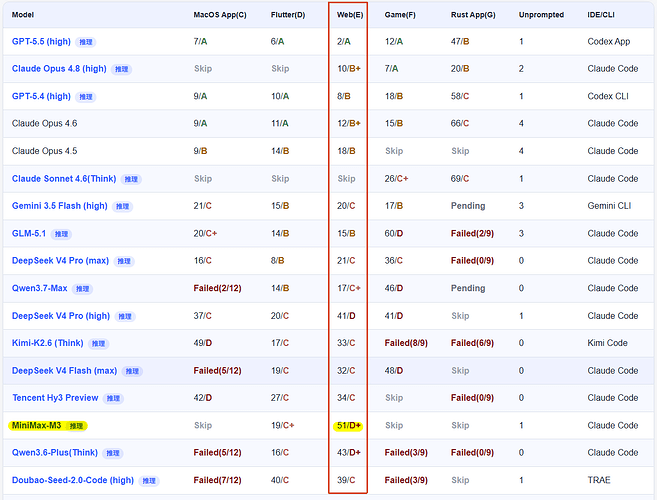Open the GPT-5.5 (high) model link
Image resolution: width=657 pixels, height=500 pixels.
41,41
